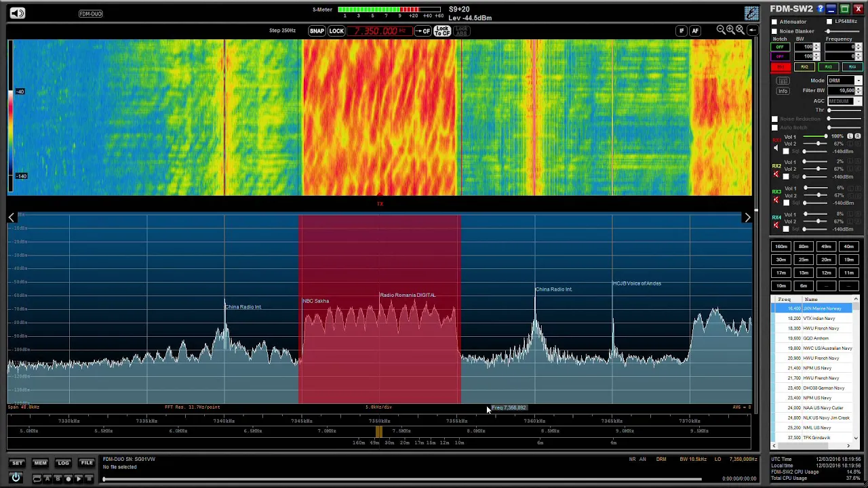868x488 pixels.
Task: Select the RX3 receiver button
Action: pos(829,67)
